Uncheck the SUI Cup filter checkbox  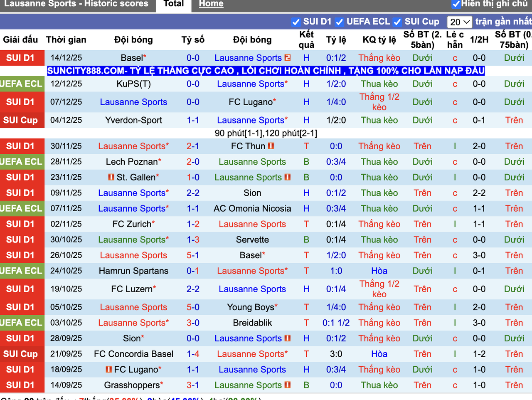tap(397, 22)
